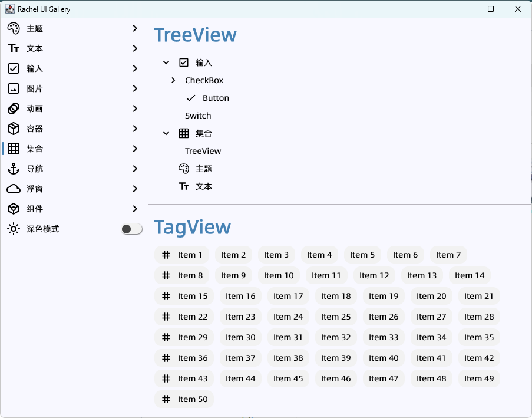Open the 动画 sidebar menu item
This screenshot has height=418, width=532.
tap(74, 108)
